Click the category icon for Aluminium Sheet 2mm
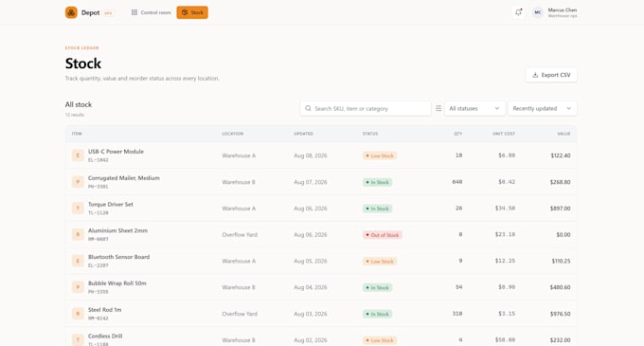 pyautogui.click(x=78, y=234)
